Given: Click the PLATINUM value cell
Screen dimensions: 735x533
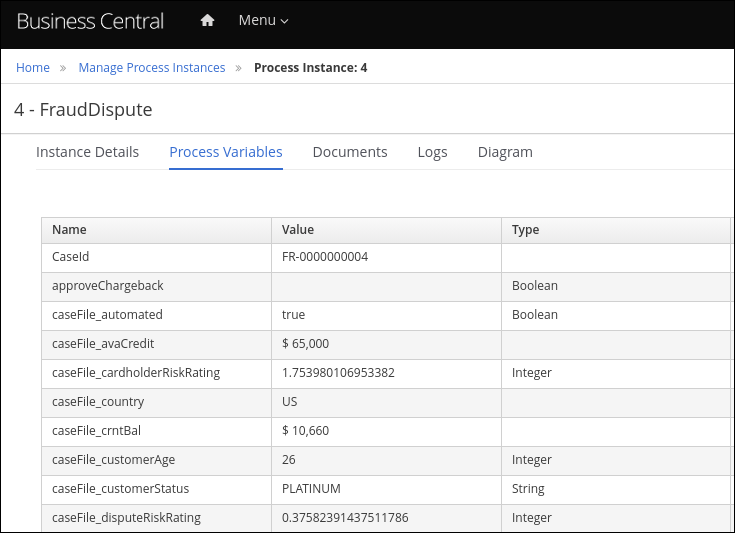Looking at the screenshot, I should [x=312, y=489].
